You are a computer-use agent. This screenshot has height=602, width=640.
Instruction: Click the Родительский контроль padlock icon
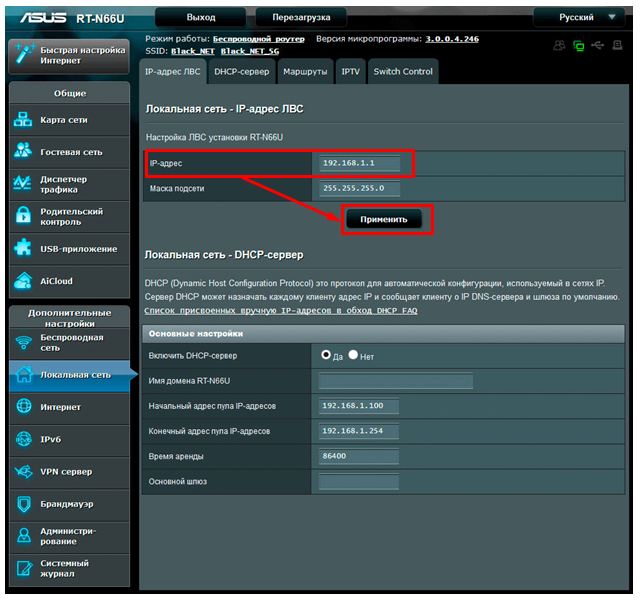pyautogui.click(x=23, y=215)
